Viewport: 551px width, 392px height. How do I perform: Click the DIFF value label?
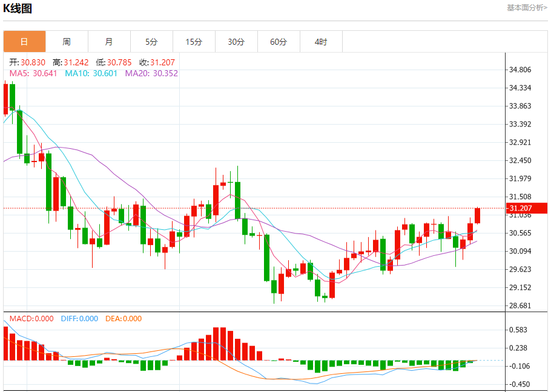[79, 319]
